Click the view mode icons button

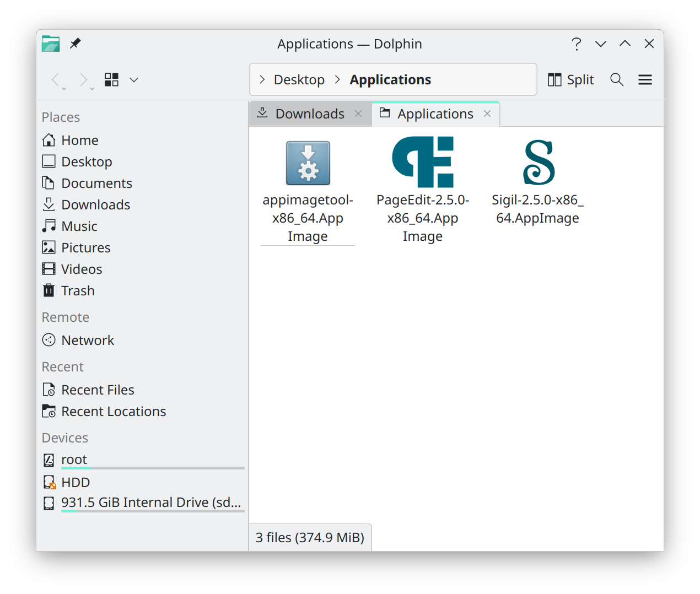point(112,80)
